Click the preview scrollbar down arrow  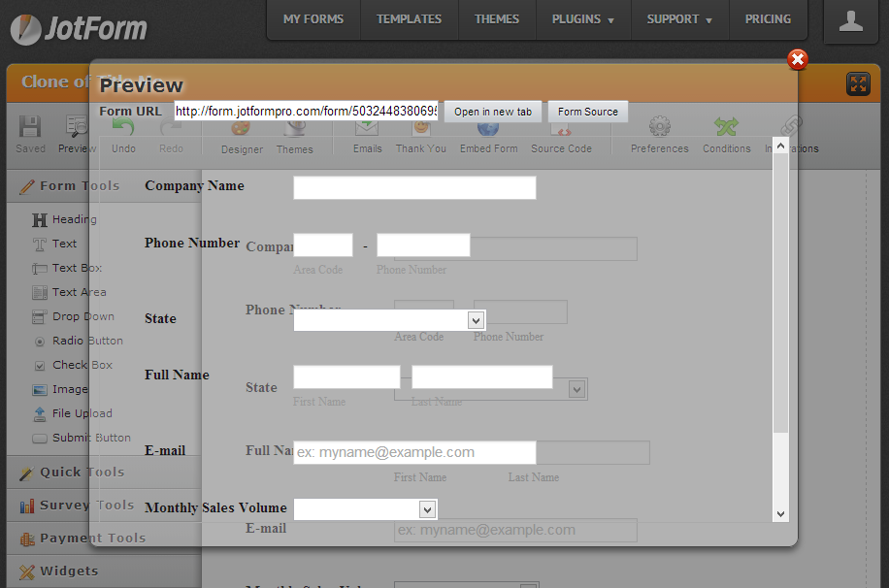point(780,514)
